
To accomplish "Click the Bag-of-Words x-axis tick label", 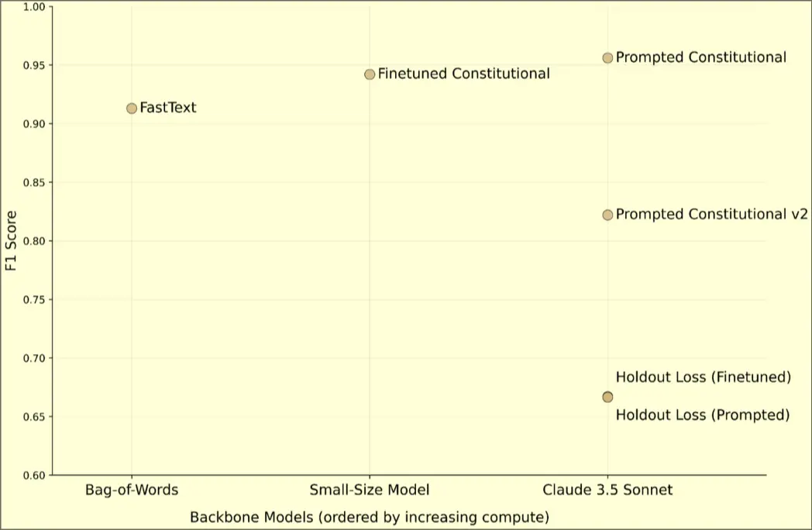I will (132, 490).
